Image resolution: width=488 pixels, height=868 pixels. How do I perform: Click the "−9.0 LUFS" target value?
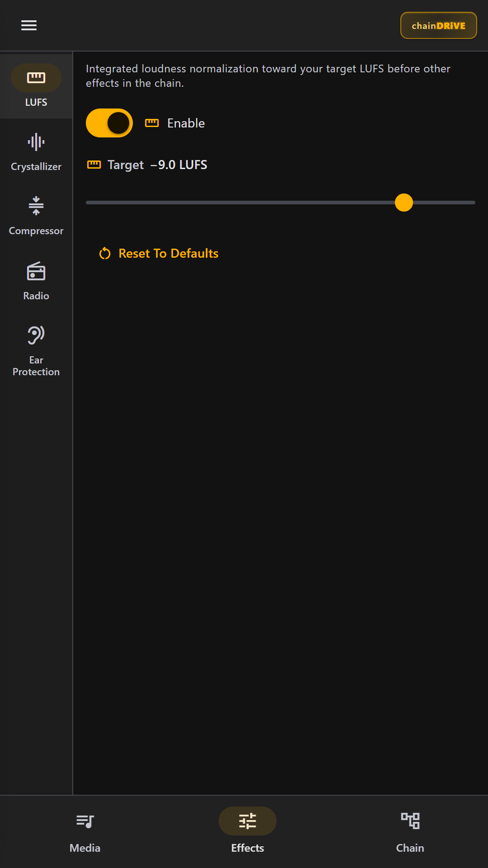pyautogui.click(x=179, y=165)
